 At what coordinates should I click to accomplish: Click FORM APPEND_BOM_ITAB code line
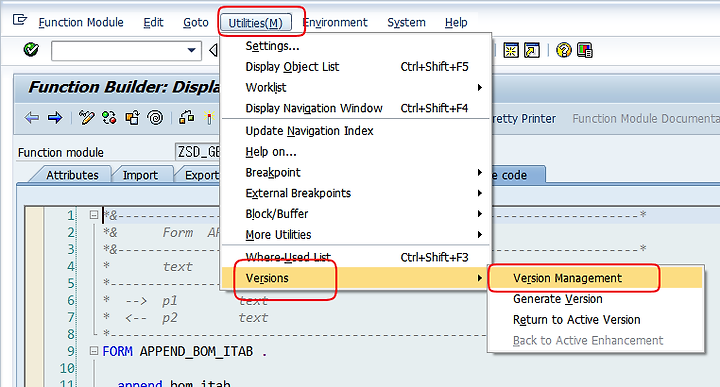[x=185, y=352]
